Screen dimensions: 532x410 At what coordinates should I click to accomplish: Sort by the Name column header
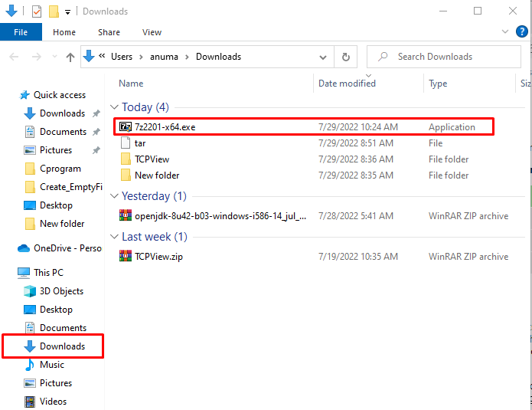coord(131,84)
